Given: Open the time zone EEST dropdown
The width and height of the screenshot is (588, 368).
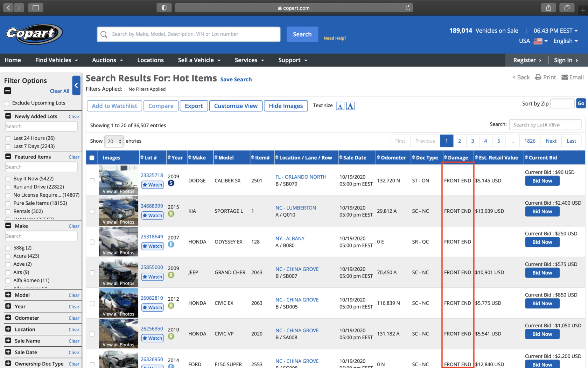Looking at the screenshot, I should (x=556, y=30).
